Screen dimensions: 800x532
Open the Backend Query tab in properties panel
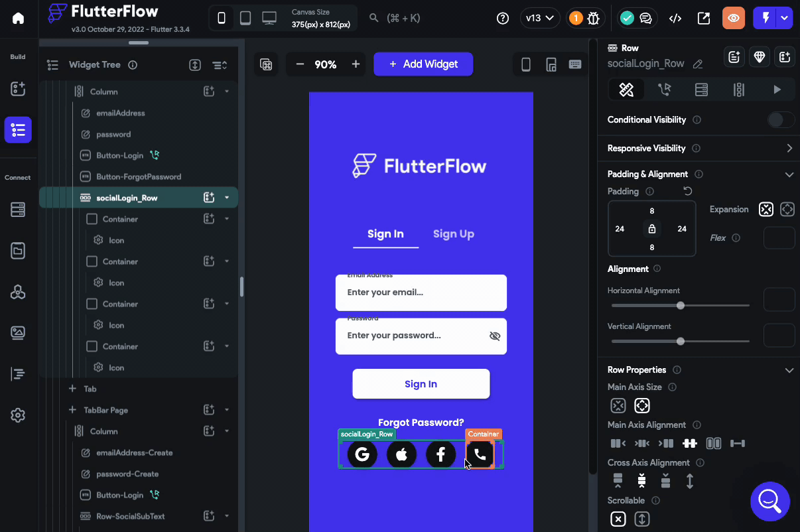(701, 90)
